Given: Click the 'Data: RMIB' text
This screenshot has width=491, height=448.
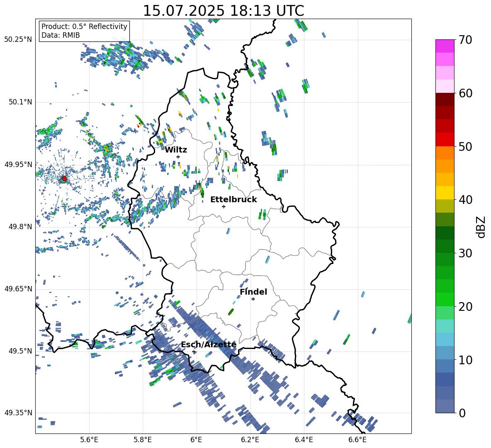Looking at the screenshot, I should [x=61, y=35].
